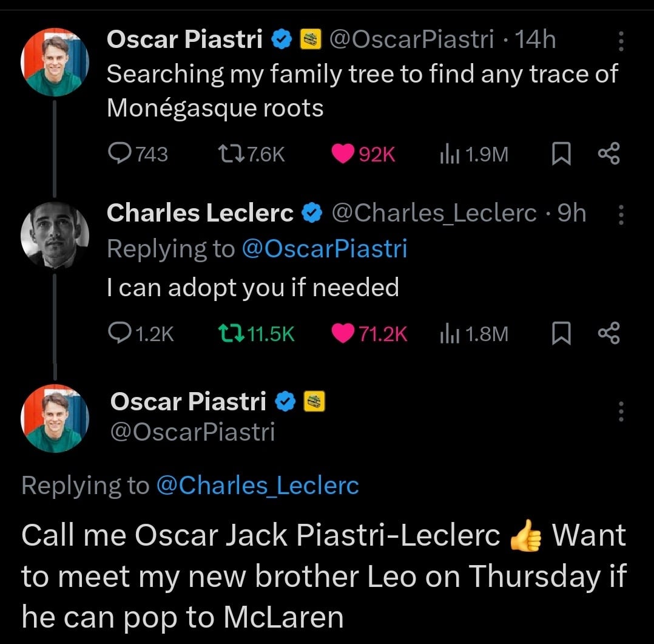
Task: View Charles Leclerc's profile picture
Action: click(55, 236)
